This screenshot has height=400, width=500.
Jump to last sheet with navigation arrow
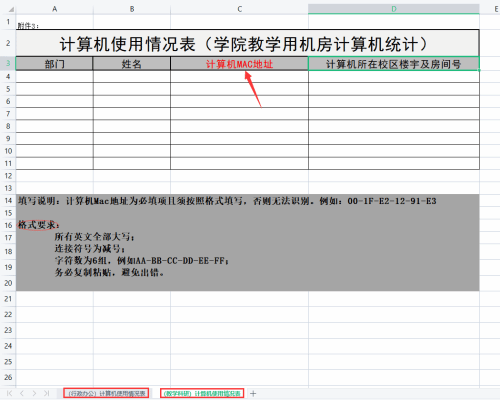coord(47,393)
